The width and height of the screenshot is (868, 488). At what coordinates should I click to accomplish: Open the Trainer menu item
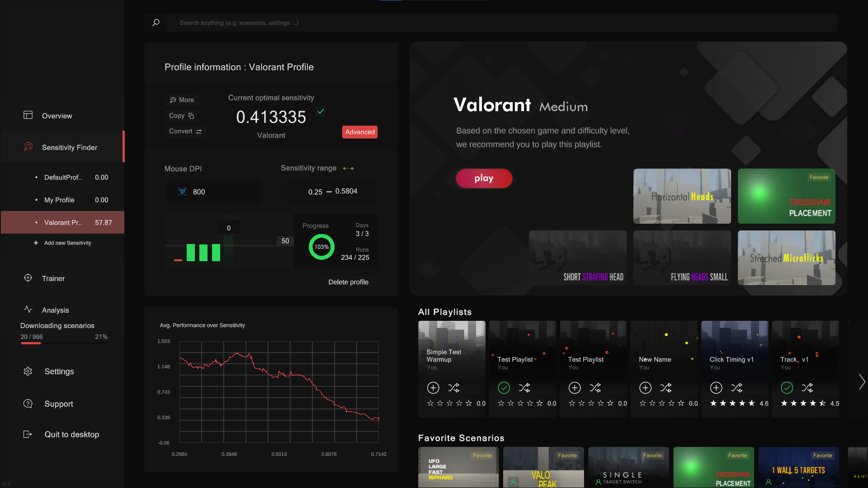(53, 279)
